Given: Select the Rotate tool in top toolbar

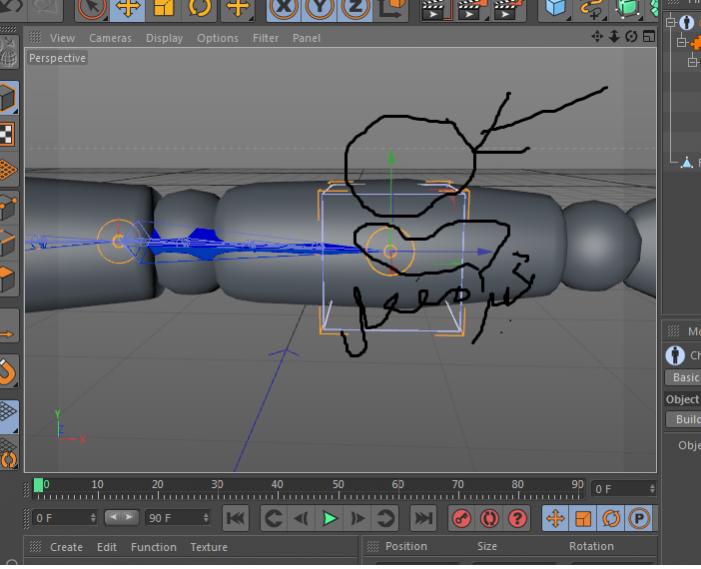Looking at the screenshot, I should (199, 8).
